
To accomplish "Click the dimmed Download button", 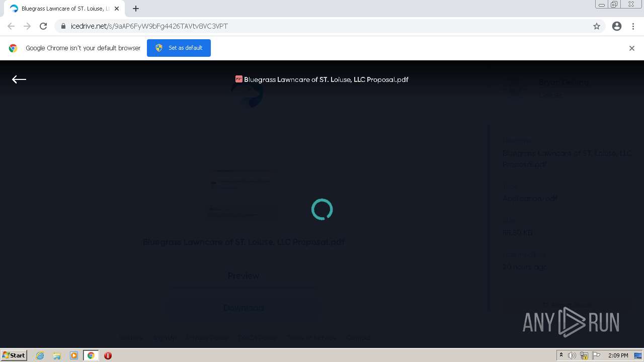I will (x=244, y=308).
